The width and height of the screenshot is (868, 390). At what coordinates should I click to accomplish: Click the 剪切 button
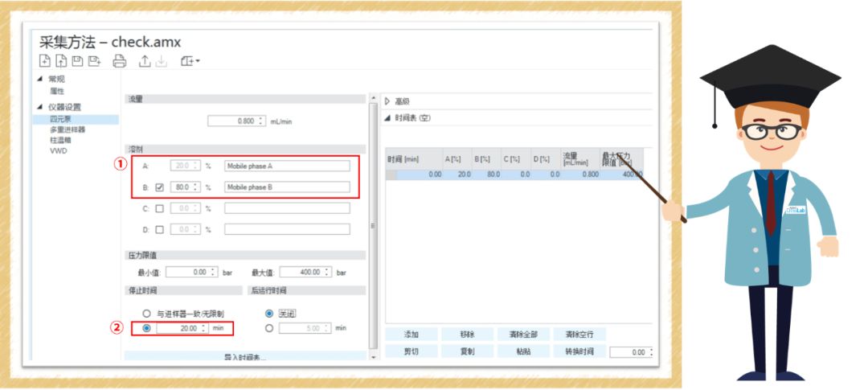tap(411, 351)
